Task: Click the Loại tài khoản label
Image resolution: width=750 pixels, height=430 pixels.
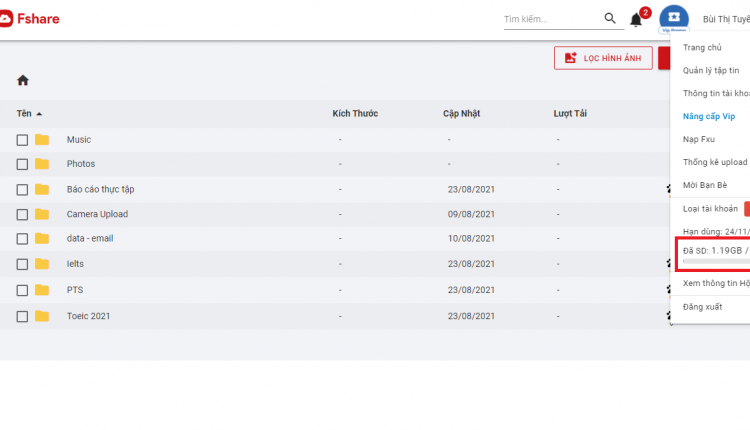Action: point(710,209)
